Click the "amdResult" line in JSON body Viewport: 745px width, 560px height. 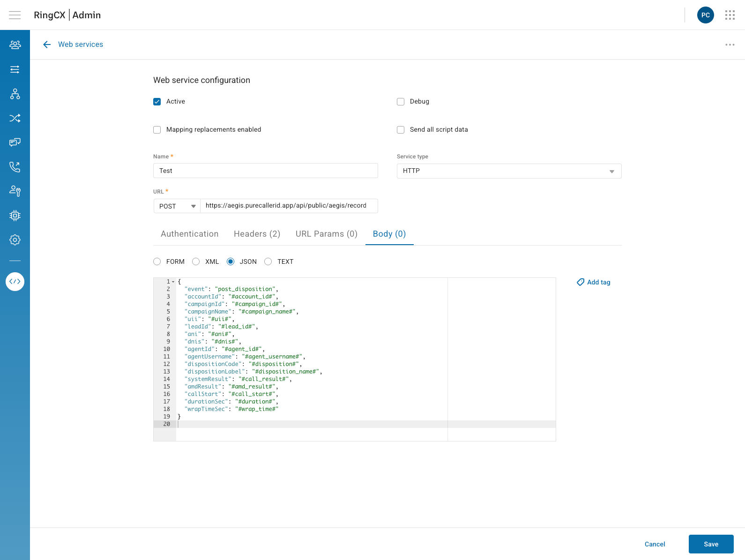click(231, 387)
